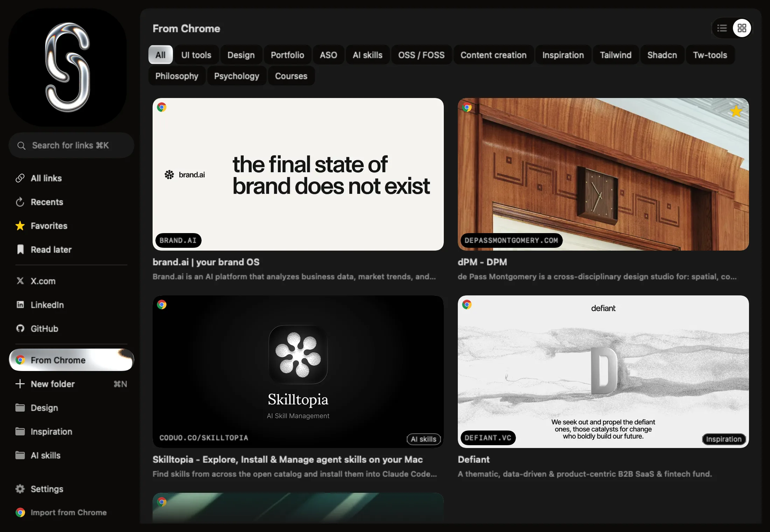The image size is (770, 532).
Task: Filter by Psychology tag
Action: (237, 76)
